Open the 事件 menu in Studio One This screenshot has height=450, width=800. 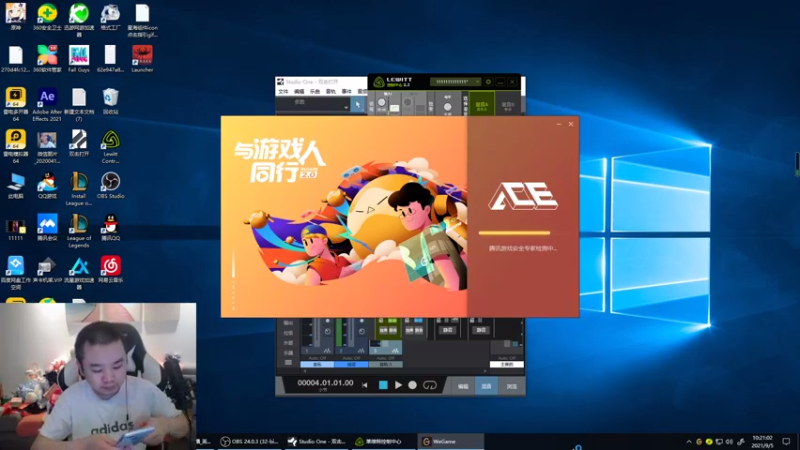346,91
